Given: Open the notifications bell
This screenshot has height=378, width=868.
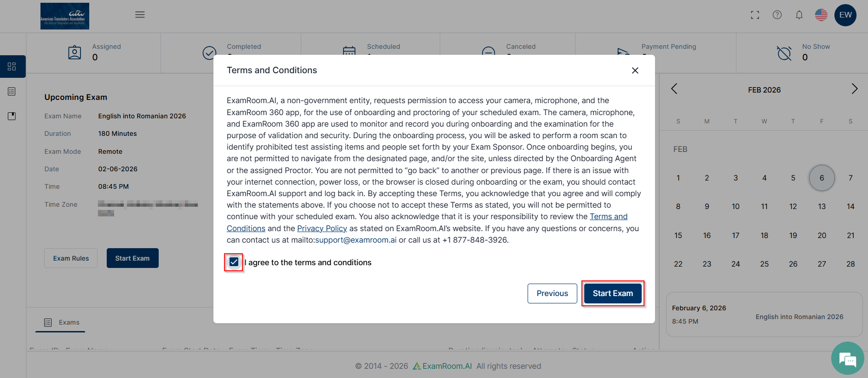Looking at the screenshot, I should coord(799,15).
